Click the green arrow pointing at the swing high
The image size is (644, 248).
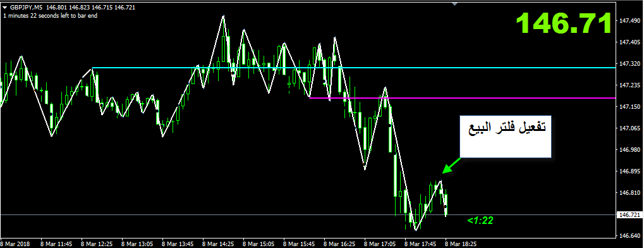(452, 165)
